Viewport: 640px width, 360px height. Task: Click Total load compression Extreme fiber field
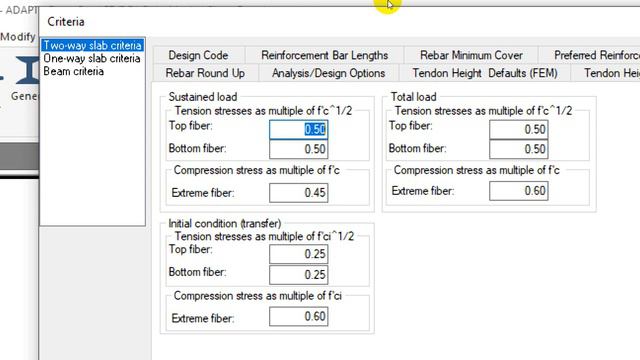[518, 191]
